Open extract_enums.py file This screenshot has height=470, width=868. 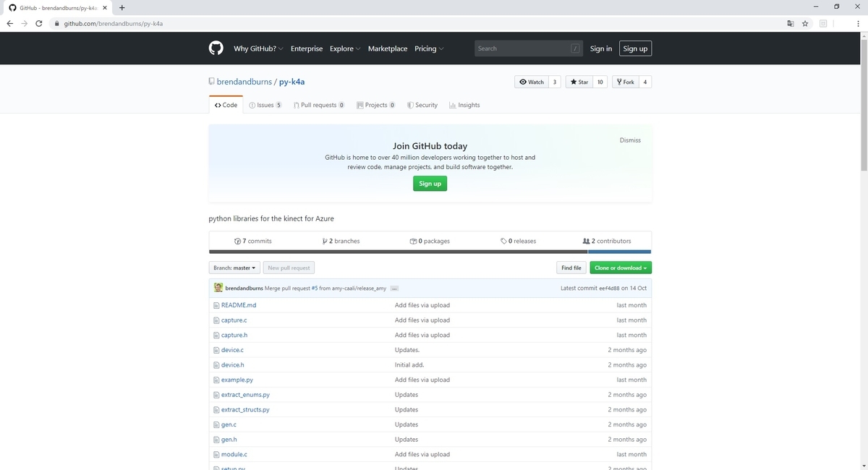[245, 395]
